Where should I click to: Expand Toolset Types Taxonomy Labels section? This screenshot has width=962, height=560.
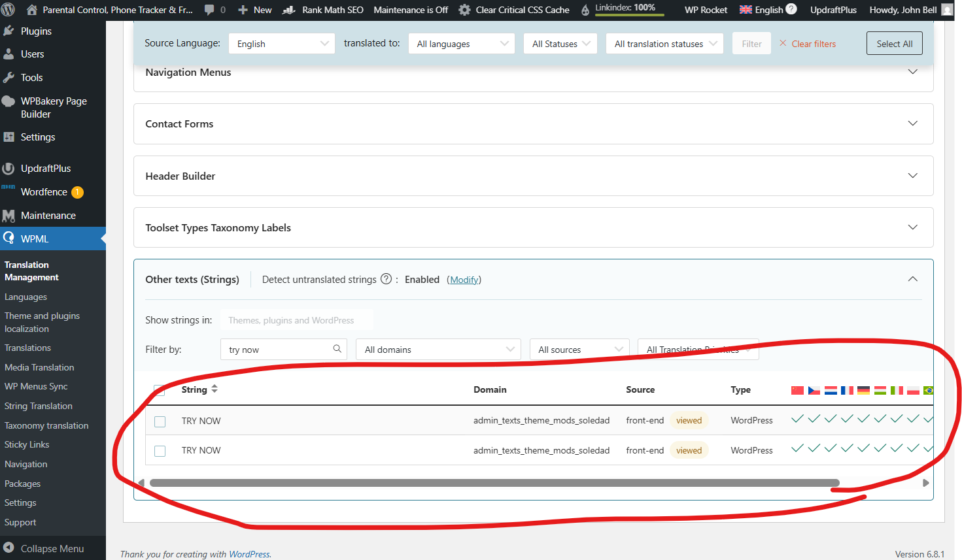(913, 227)
